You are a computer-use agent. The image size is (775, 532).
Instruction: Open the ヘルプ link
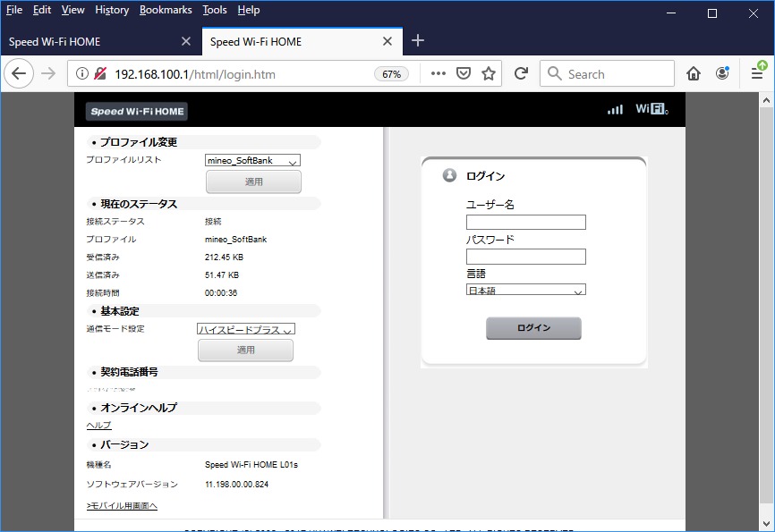[x=98, y=426]
